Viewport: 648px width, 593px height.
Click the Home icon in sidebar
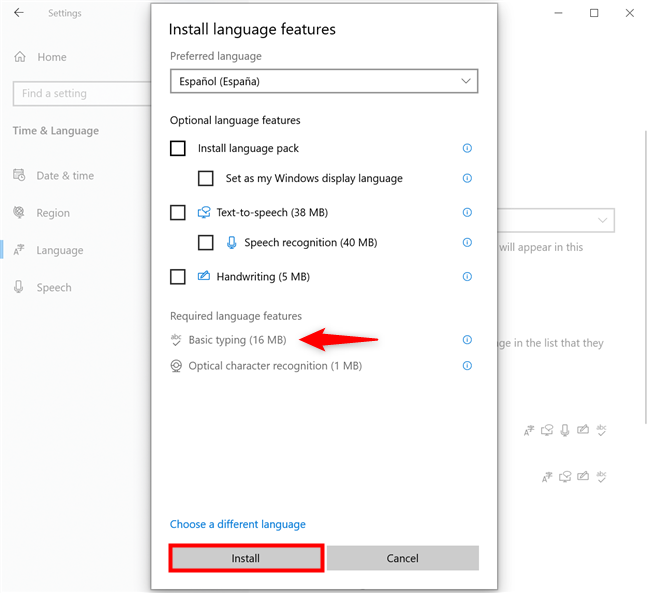[20, 57]
